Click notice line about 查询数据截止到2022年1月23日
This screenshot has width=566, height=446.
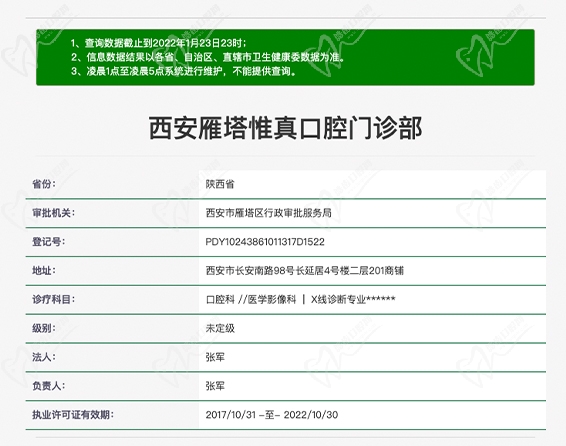(159, 43)
